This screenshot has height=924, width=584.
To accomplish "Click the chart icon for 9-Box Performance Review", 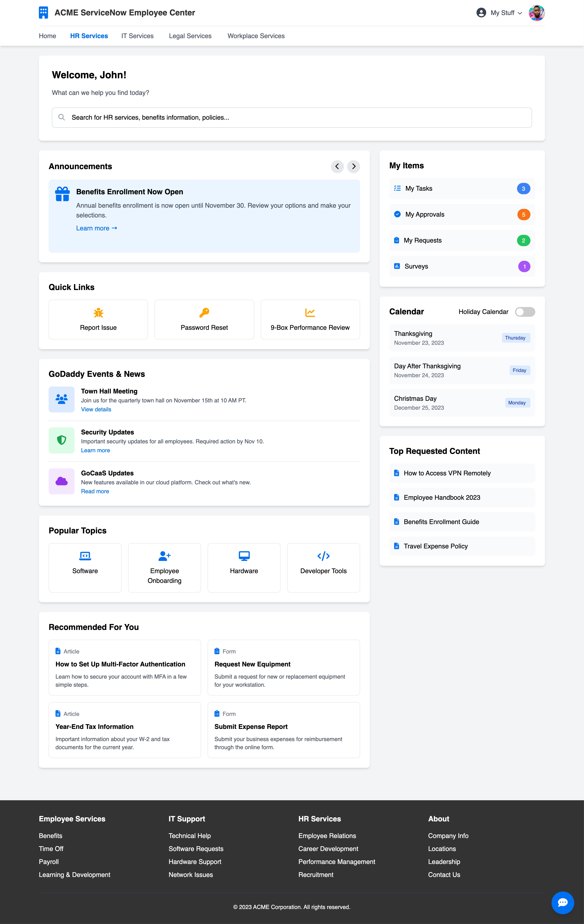I will tap(310, 312).
